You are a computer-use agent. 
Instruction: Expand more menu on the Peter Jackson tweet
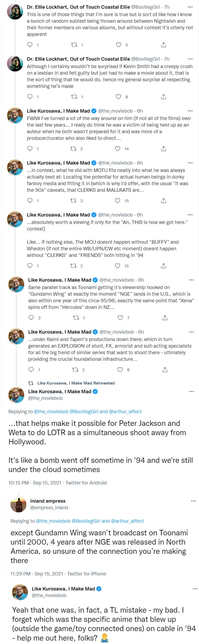coord(191,391)
